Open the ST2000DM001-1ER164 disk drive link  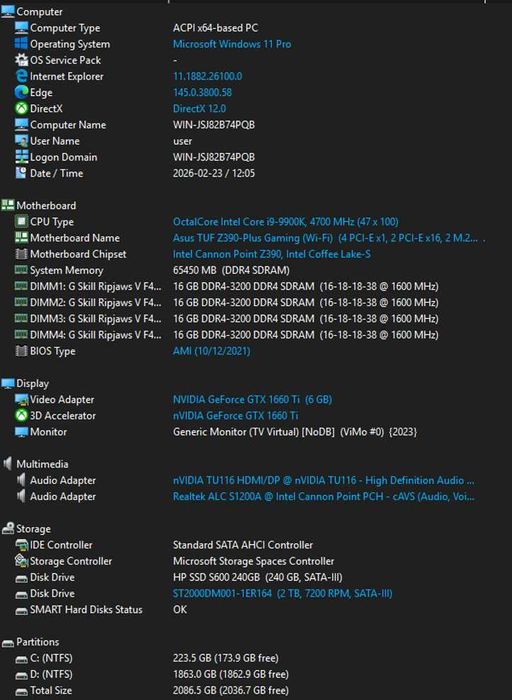pyautogui.click(x=283, y=593)
